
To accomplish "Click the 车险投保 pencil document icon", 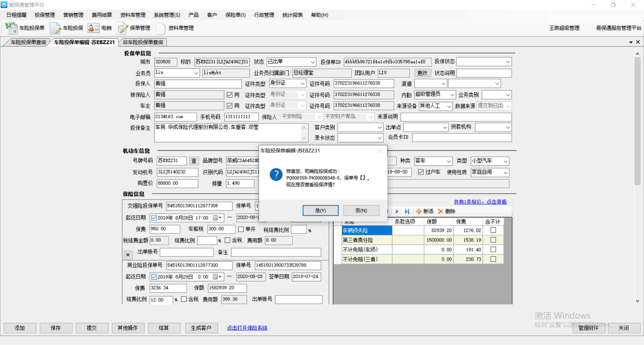I will pyautogui.click(x=55, y=28).
